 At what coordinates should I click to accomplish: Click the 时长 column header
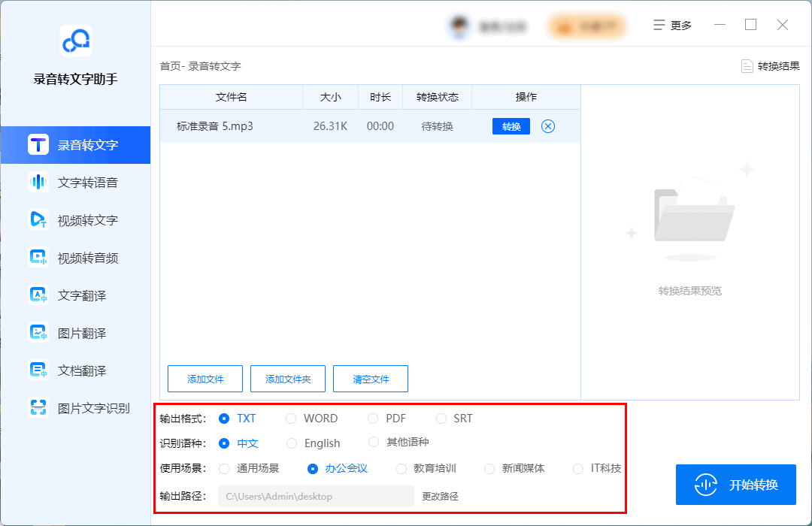click(380, 97)
